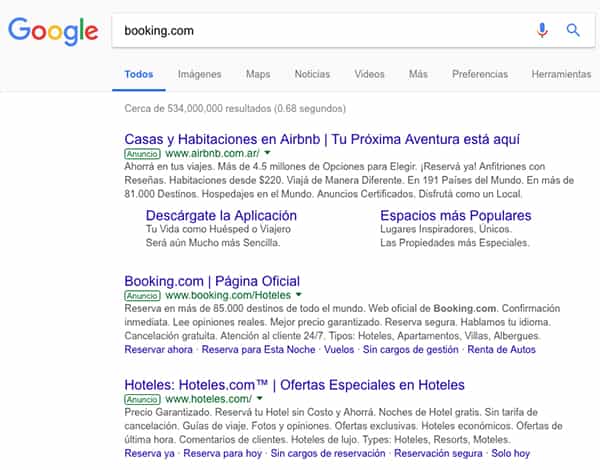Click the blue magnifying glass search icon

click(573, 30)
